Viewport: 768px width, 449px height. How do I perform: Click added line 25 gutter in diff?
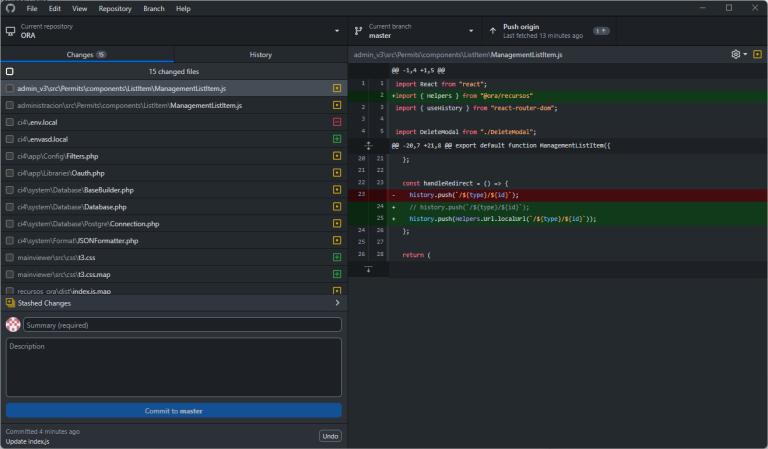[368, 218]
